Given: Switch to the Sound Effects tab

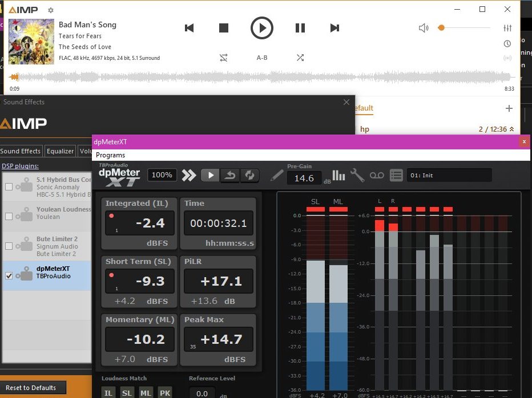Looking at the screenshot, I should (x=21, y=151).
